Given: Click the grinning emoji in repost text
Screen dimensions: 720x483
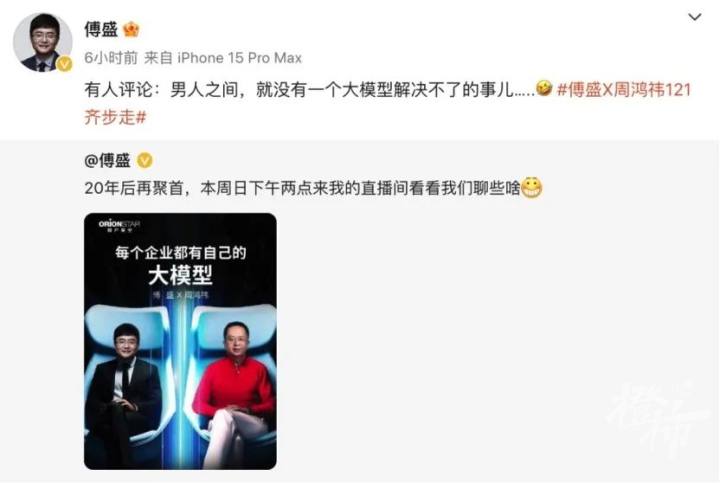Looking at the screenshot, I should 532,188.
